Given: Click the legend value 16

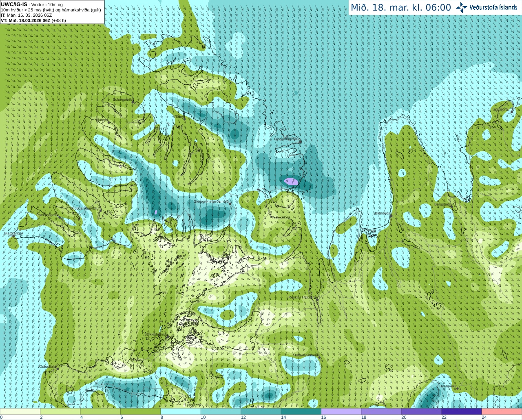Looking at the screenshot, I should click(323, 417).
